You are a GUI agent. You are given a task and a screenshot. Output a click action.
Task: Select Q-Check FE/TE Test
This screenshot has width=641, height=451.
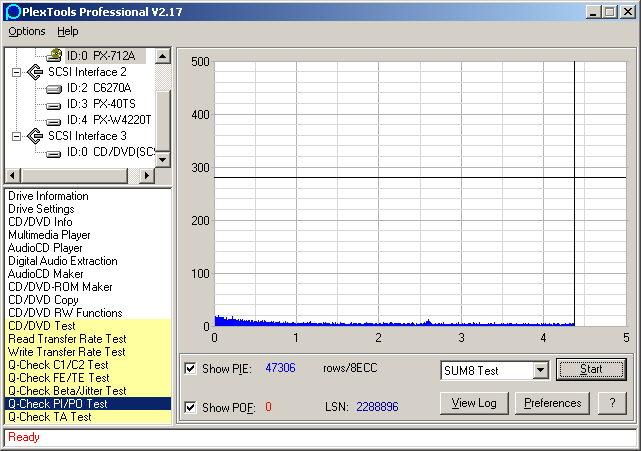point(88,378)
